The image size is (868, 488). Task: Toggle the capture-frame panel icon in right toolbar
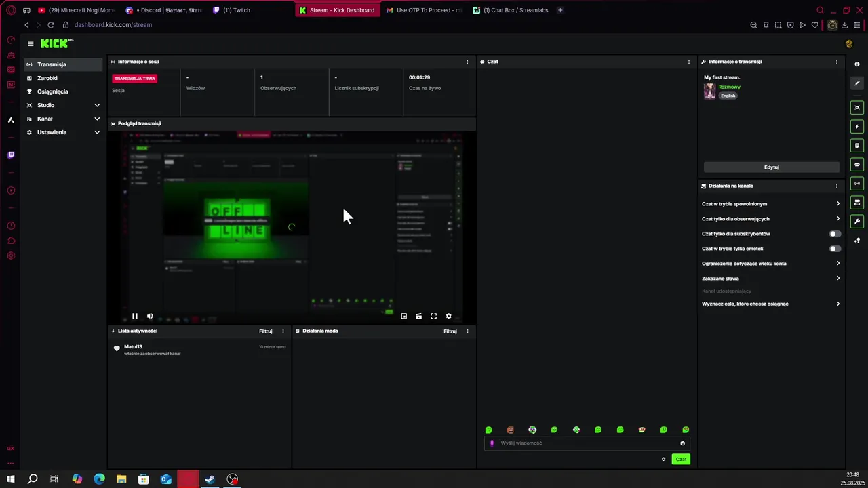(857, 108)
